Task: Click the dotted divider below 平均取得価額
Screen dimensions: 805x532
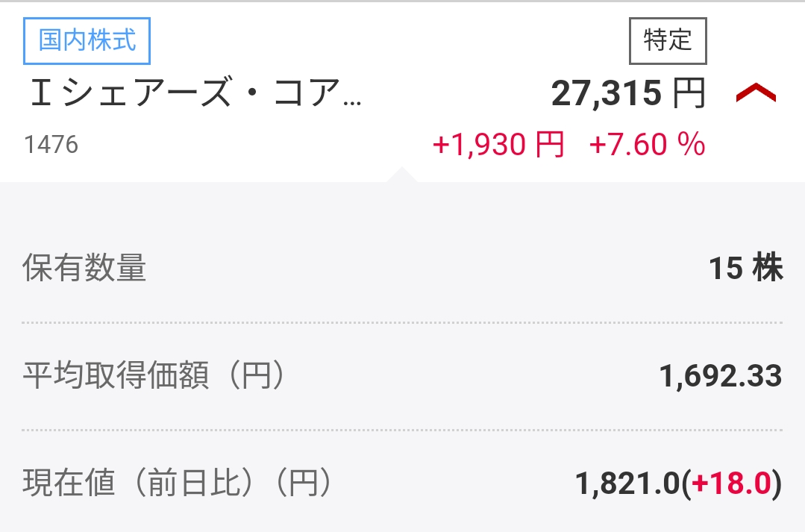Action: tap(403, 430)
